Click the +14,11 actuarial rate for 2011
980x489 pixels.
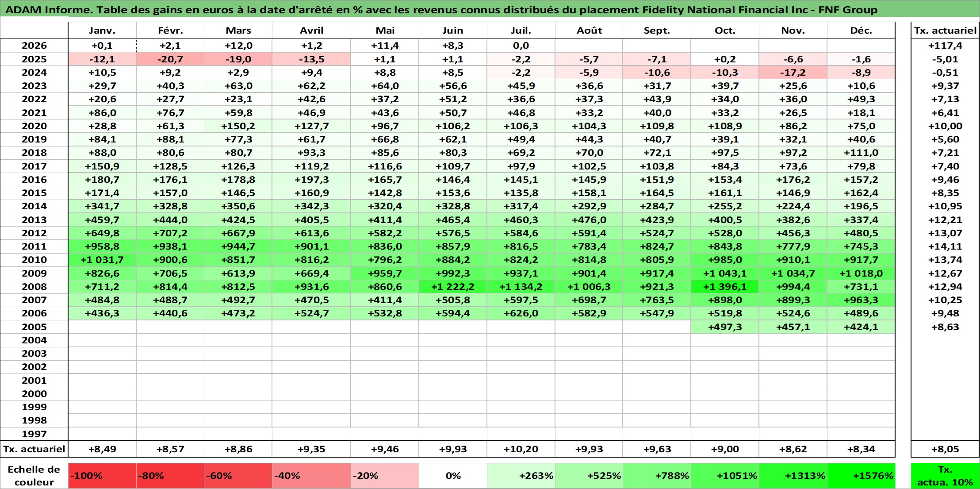945,246
